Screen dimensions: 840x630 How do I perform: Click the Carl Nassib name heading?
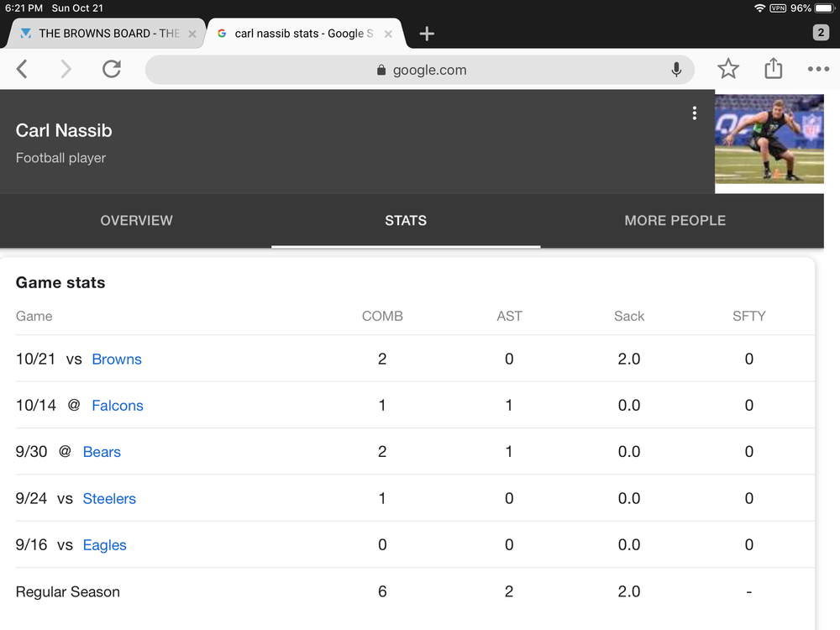64,130
